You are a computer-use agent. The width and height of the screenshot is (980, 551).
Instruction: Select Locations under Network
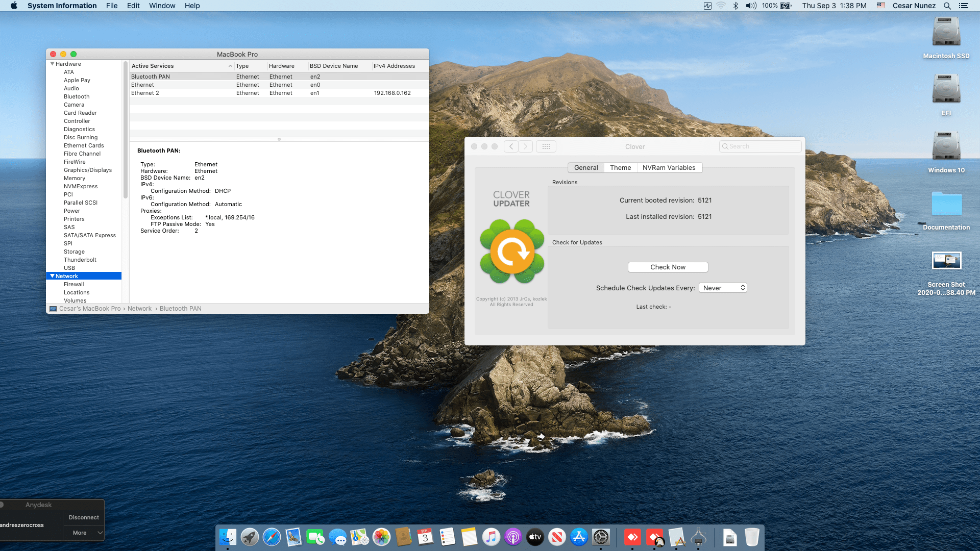coord(77,292)
